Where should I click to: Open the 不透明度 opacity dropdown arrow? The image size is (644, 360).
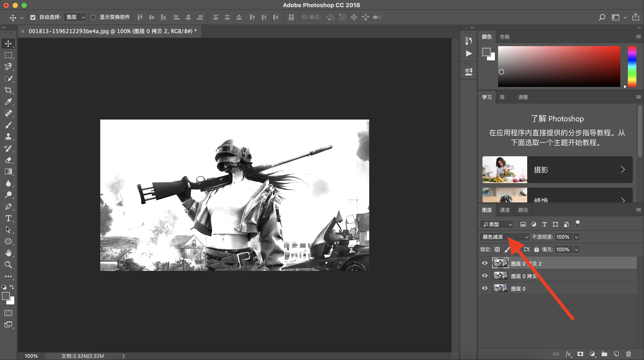pos(576,237)
